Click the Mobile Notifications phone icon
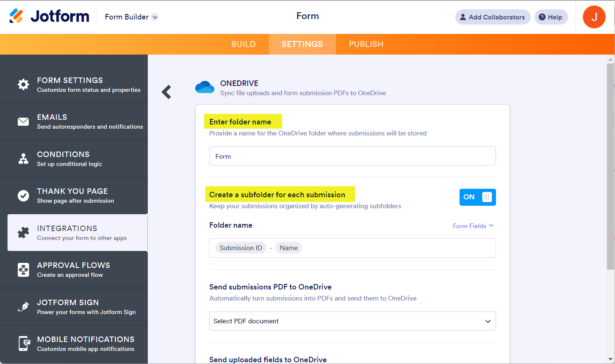The width and height of the screenshot is (615, 364). [24, 343]
